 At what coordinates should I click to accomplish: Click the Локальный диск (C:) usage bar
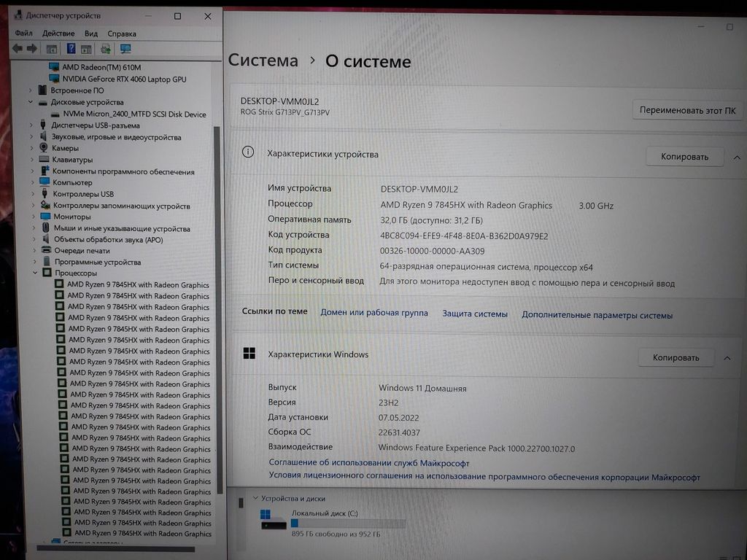click(348, 523)
